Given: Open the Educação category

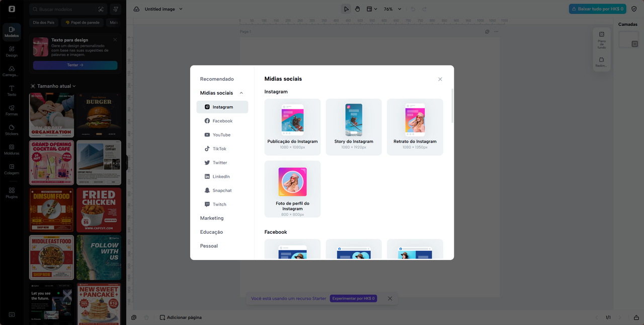Looking at the screenshot, I should coord(211,232).
